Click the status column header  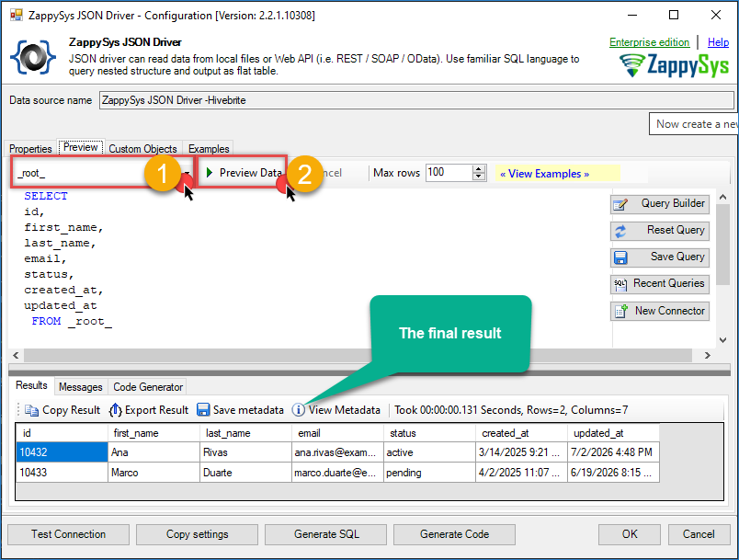coord(431,433)
